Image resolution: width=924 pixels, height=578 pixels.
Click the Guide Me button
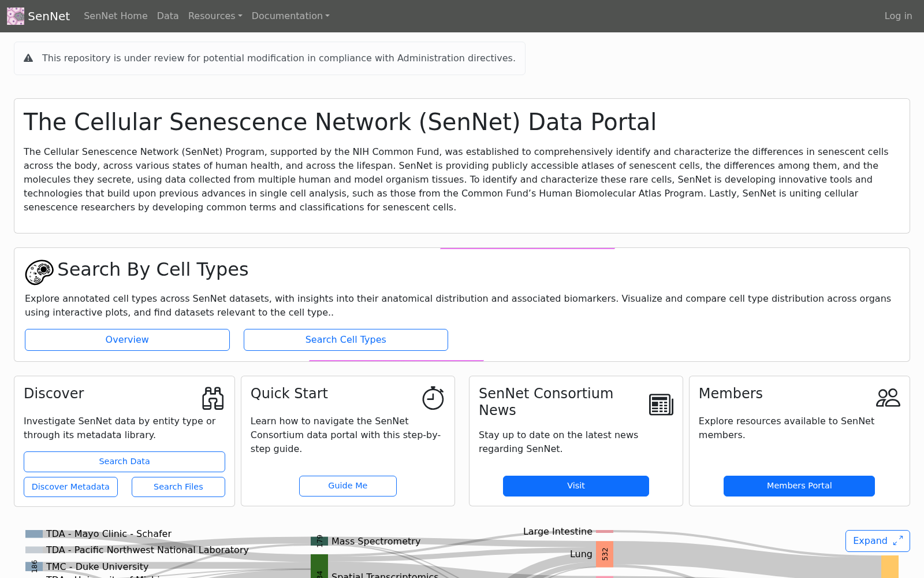[x=348, y=486]
